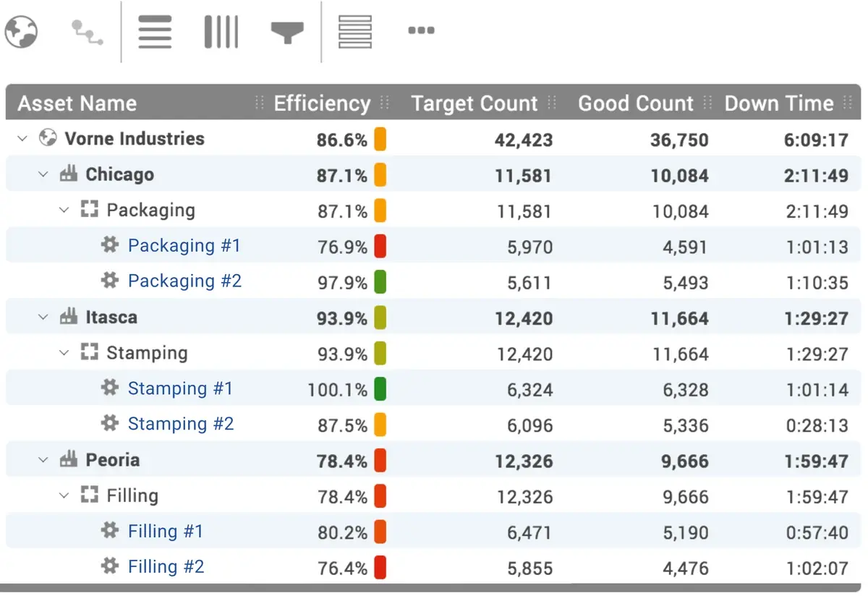Click the 36,750 good count value

(679, 140)
